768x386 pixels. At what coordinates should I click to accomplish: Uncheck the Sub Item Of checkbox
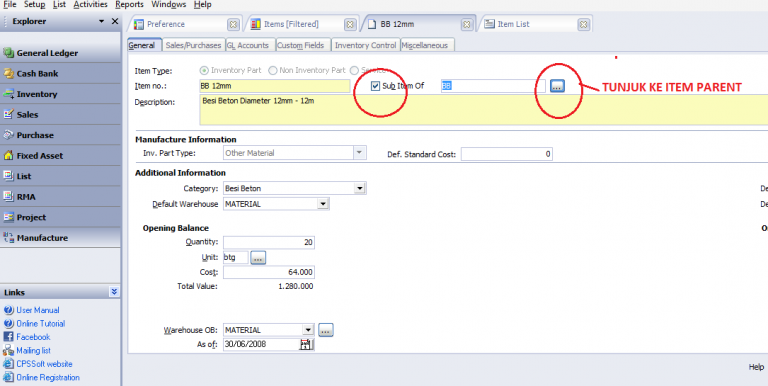click(375, 86)
